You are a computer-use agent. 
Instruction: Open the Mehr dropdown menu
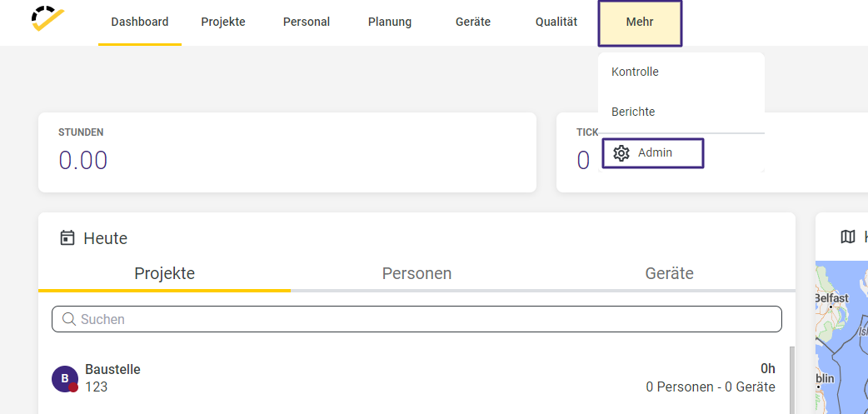pos(640,22)
